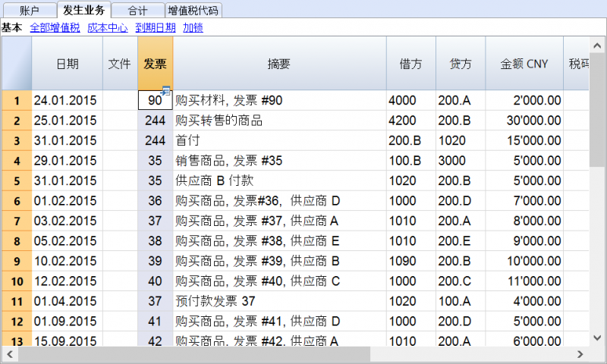Select row header 10

coord(17,281)
